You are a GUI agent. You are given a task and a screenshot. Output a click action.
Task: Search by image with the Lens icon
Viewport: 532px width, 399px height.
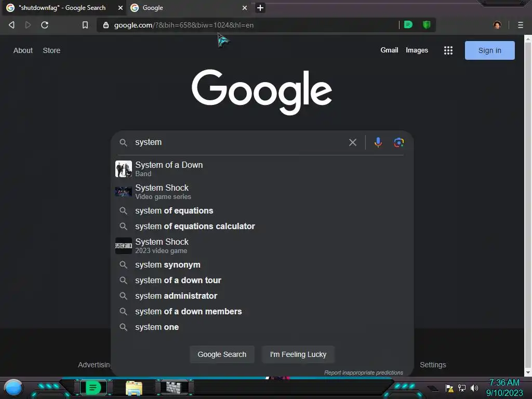click(x=398, y=142)
